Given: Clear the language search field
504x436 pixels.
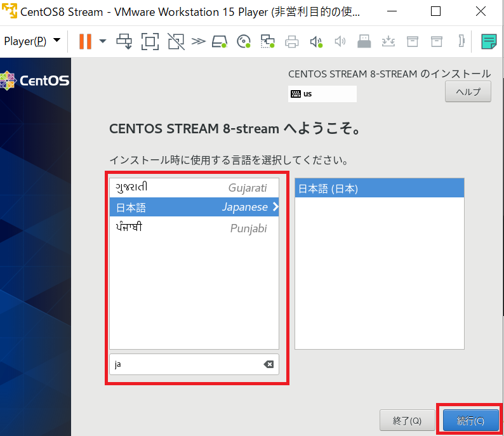Looking at the screenshot, I should (269, 364).
